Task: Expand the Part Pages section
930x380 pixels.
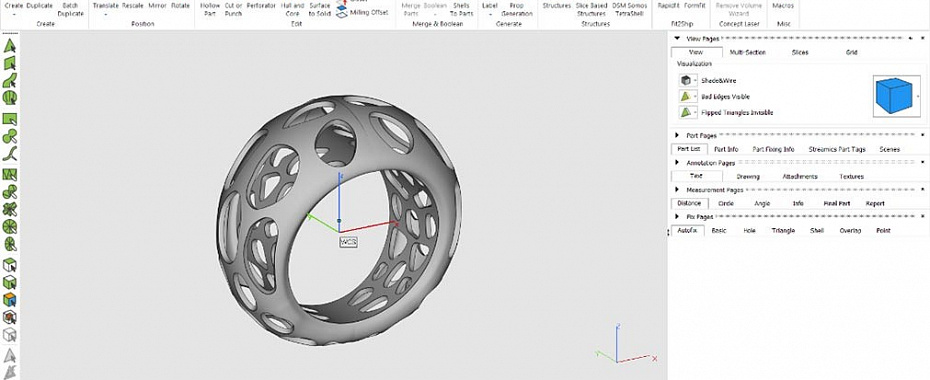Action: pos(677,135)
